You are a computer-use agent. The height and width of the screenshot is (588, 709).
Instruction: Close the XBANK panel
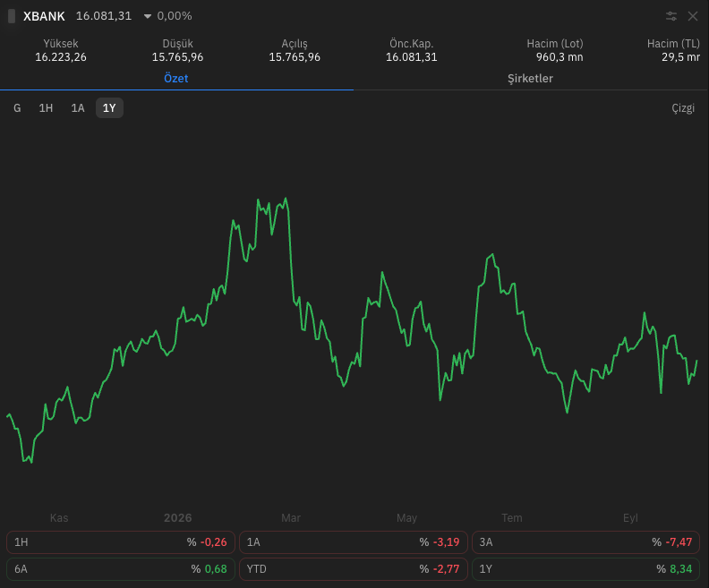coord(692,16)
